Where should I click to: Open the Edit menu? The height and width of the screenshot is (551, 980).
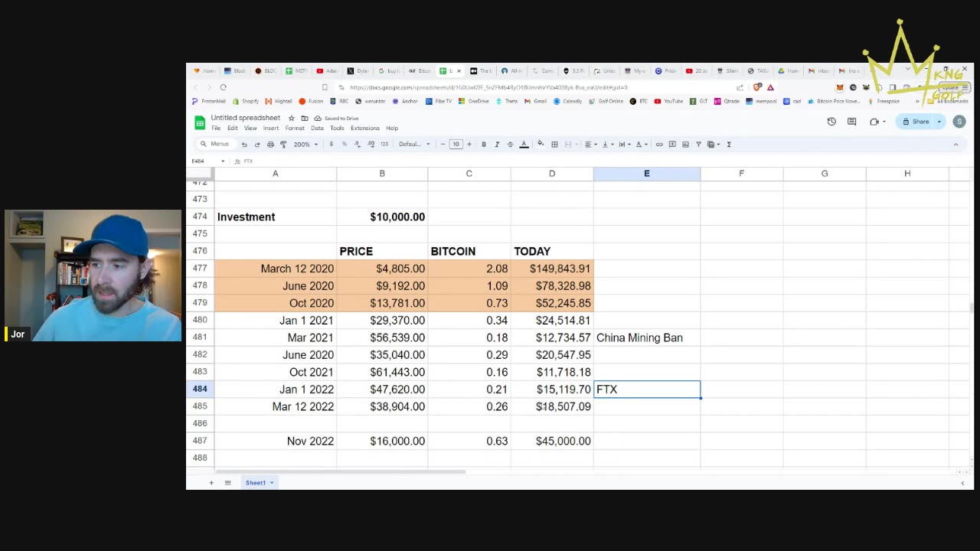tap(232, 128)
